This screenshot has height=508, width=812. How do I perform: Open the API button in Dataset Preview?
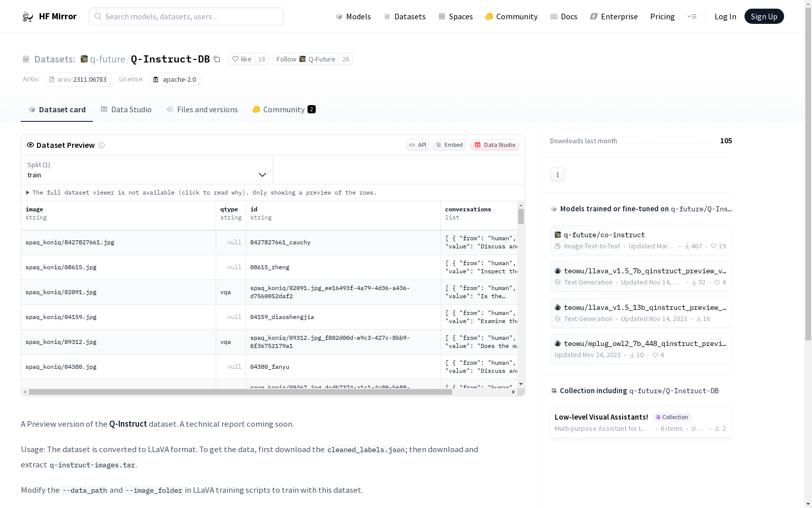(418, 145)
